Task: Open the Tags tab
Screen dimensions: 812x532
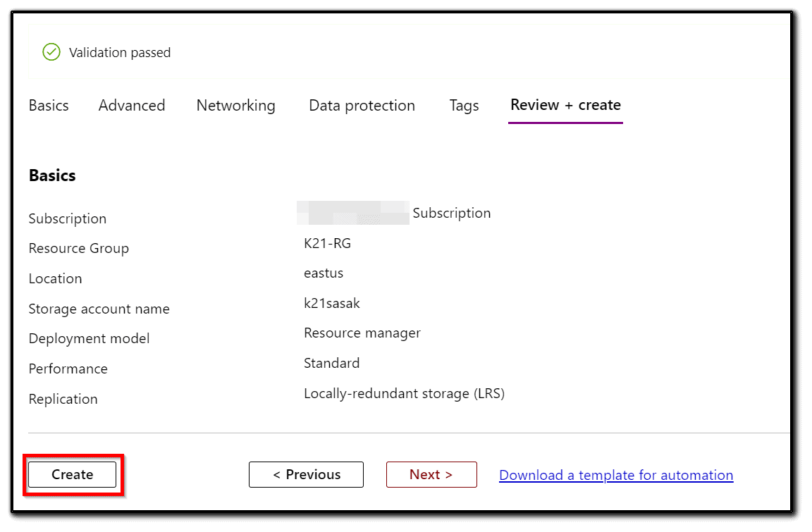Action: [464, 106]
